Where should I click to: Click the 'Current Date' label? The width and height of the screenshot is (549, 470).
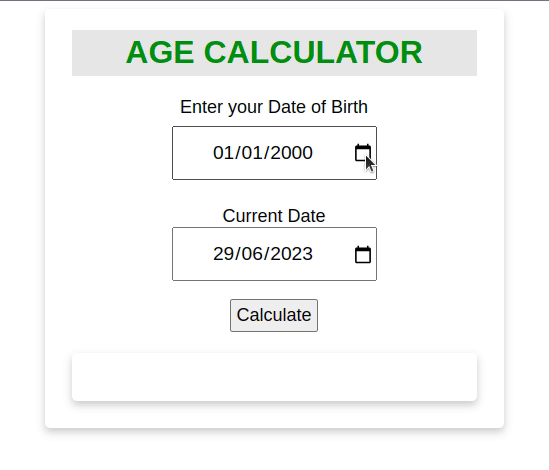[274, 216]
